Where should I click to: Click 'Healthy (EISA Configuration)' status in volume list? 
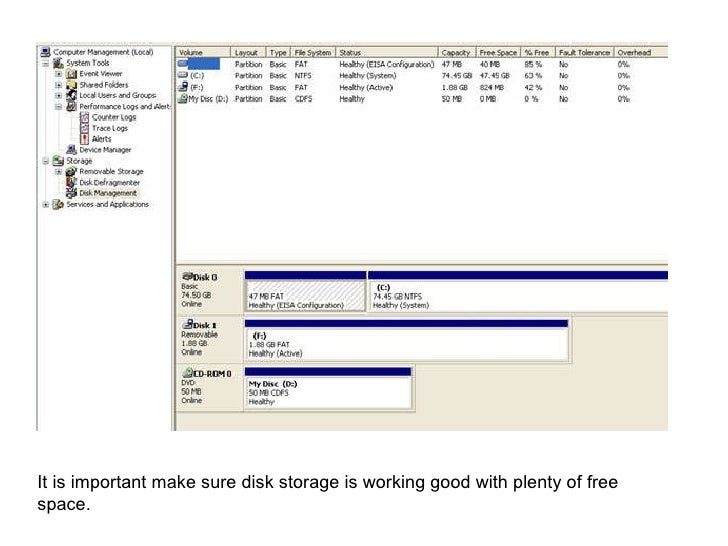coord(387,64)
